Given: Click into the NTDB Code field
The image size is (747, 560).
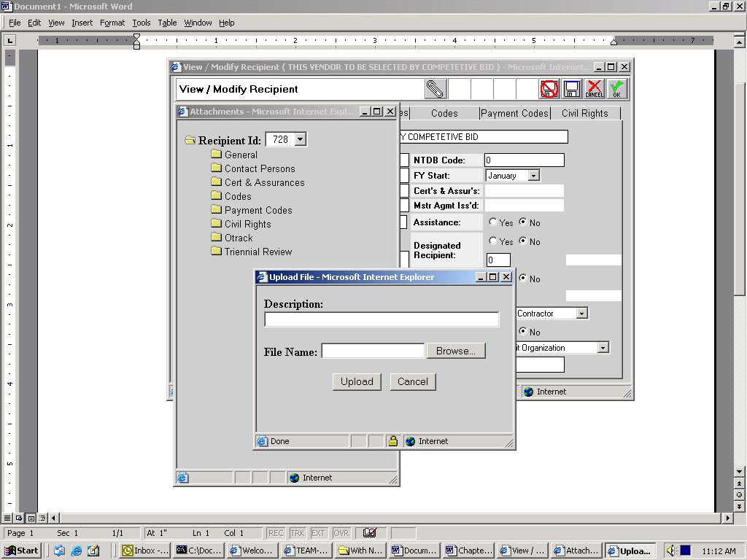Looking at the screenshot, I should [x=524, y=160].
